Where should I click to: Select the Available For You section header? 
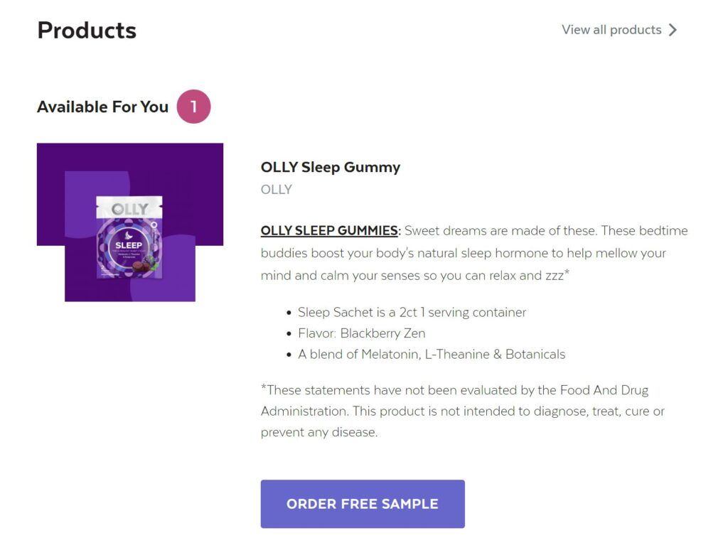[x=102, y=107]
